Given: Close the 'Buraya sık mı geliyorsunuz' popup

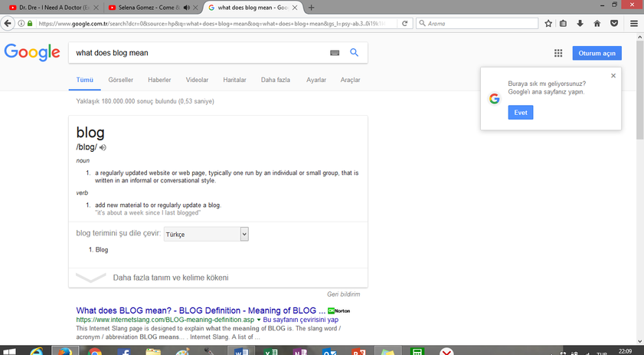Looking at the screenshot, I should [x=613, y=76].
